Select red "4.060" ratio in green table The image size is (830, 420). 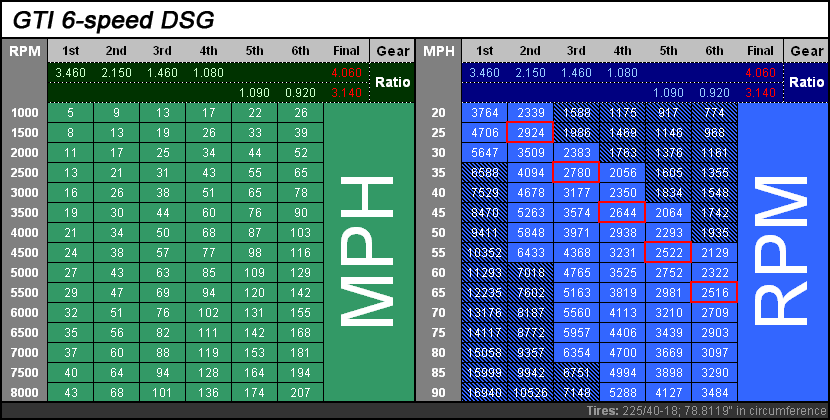tap(346, 73)
